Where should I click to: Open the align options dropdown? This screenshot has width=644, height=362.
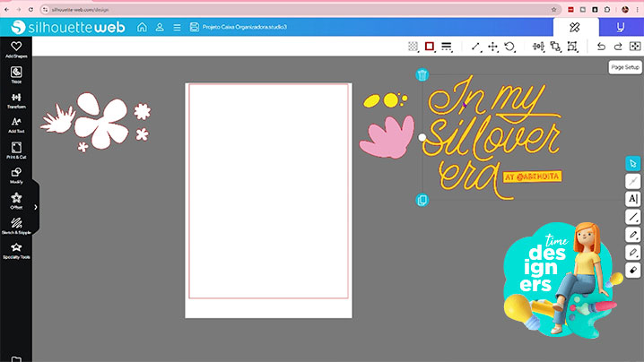[539, 47]
